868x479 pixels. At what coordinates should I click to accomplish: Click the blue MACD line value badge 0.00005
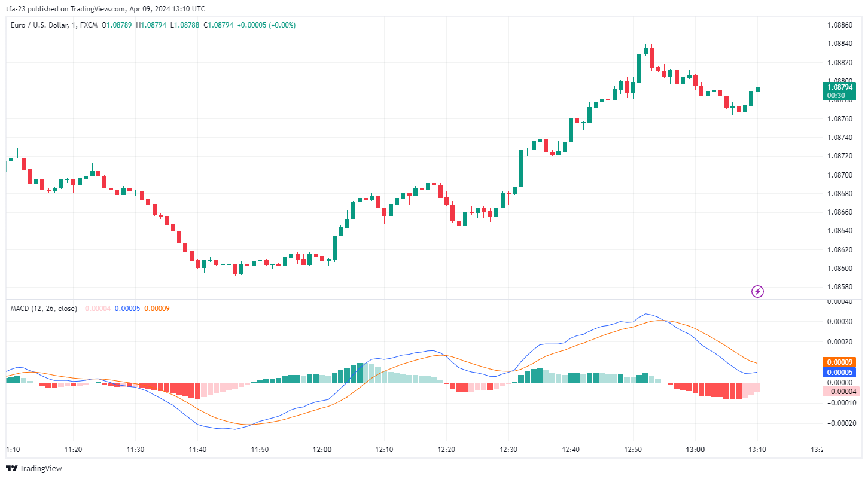tap(839, 372)
